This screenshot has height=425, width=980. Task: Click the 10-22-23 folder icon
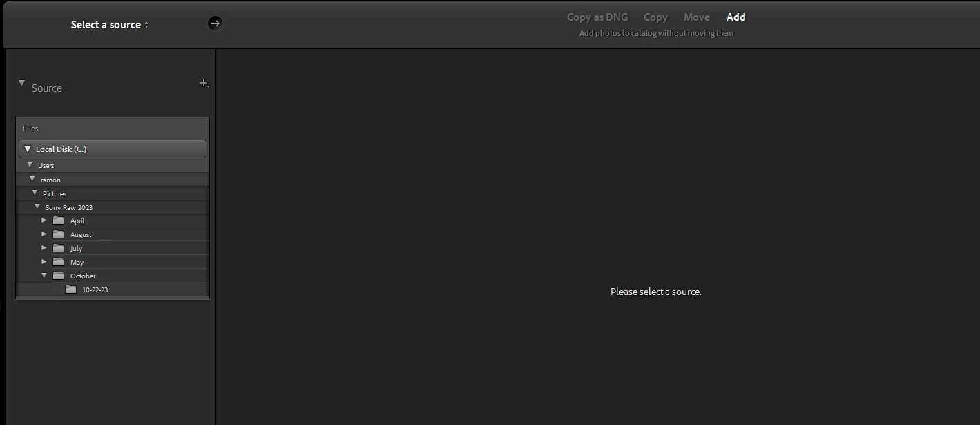point(70,290)
